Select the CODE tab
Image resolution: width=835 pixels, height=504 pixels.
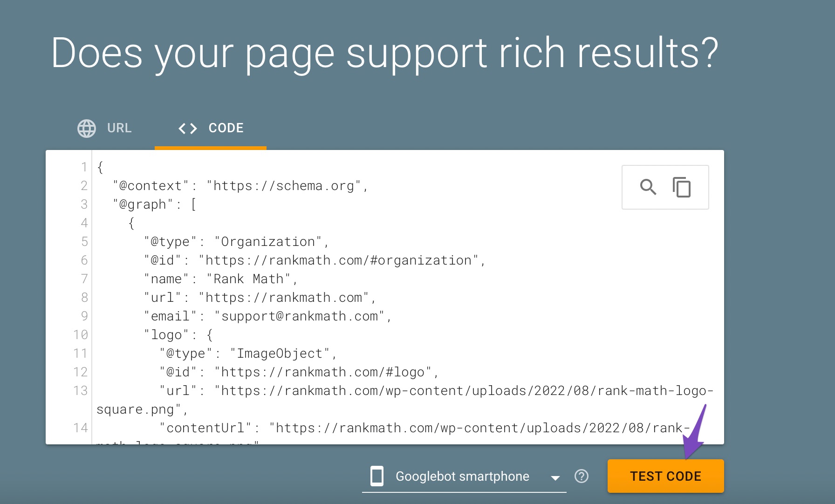[211, 128]
